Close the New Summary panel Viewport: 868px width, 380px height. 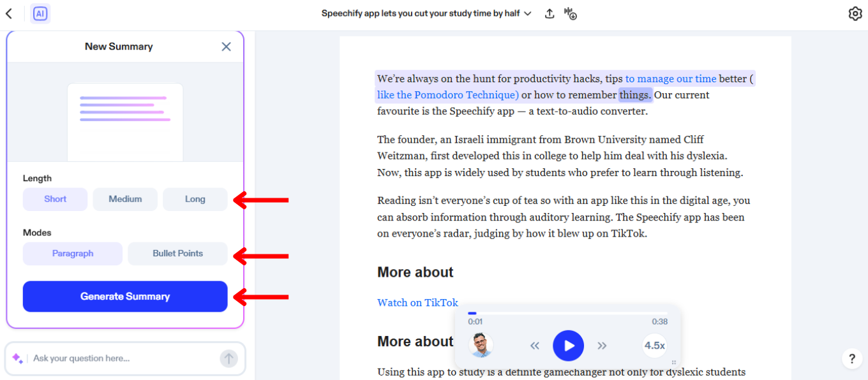(226, 47)
